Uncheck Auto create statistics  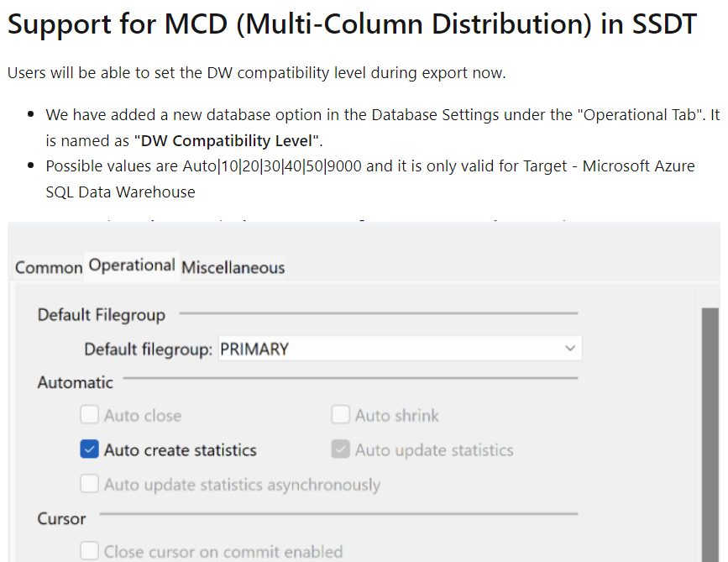[x=90, y=449]
